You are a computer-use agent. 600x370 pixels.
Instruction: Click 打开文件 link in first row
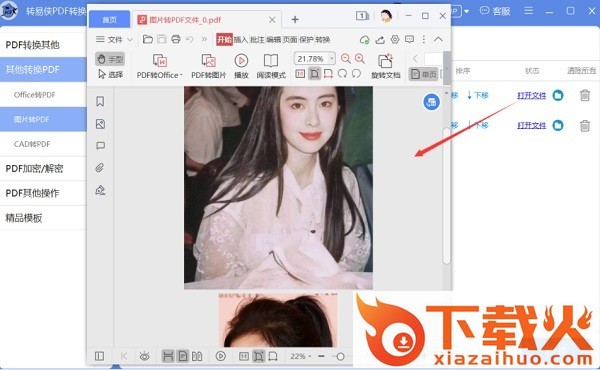tap(532, 95)
